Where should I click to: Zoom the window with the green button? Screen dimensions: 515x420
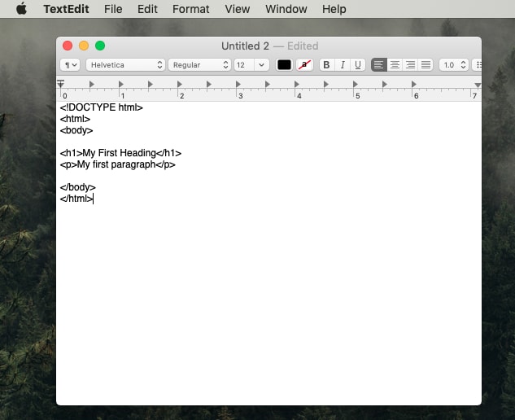pos(100,46)
